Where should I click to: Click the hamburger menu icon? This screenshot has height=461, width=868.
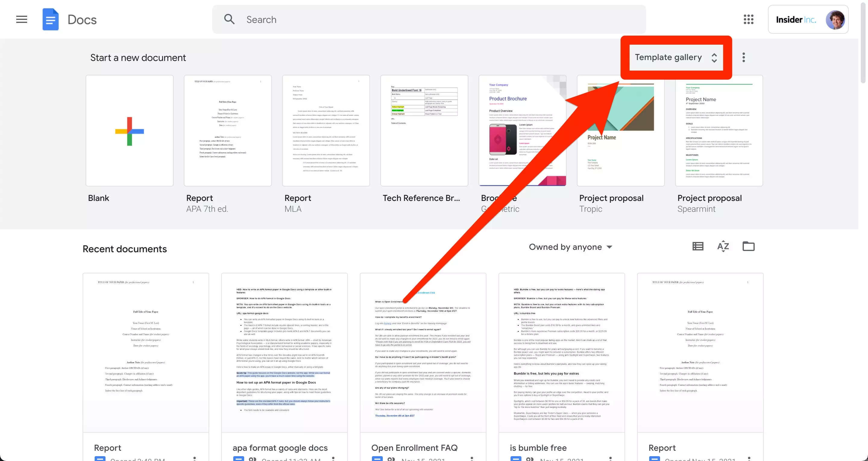(x=21, y=19)
